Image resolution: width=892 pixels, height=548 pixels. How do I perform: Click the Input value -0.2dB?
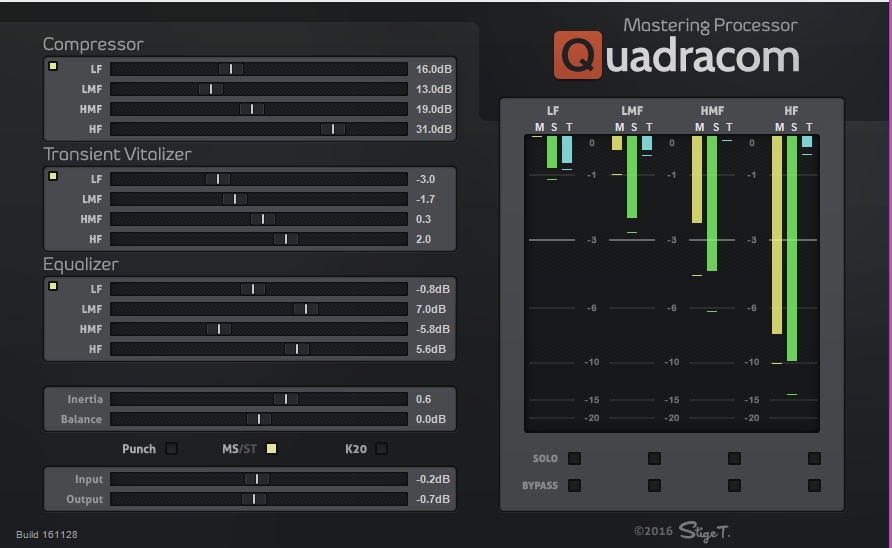tap(432, 479)
